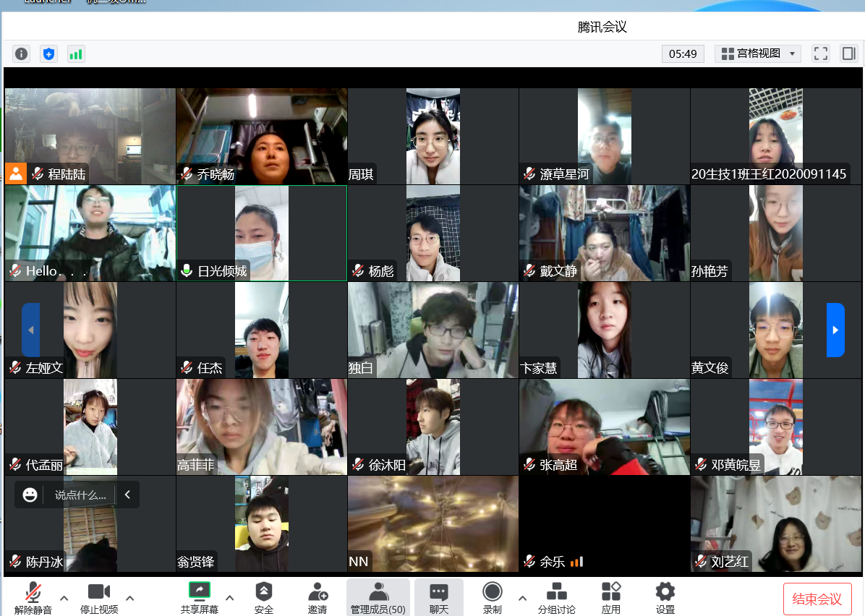This screenshot has width=865, height=616.
Task: Open the 安全 security options
Action: point(264,598)
